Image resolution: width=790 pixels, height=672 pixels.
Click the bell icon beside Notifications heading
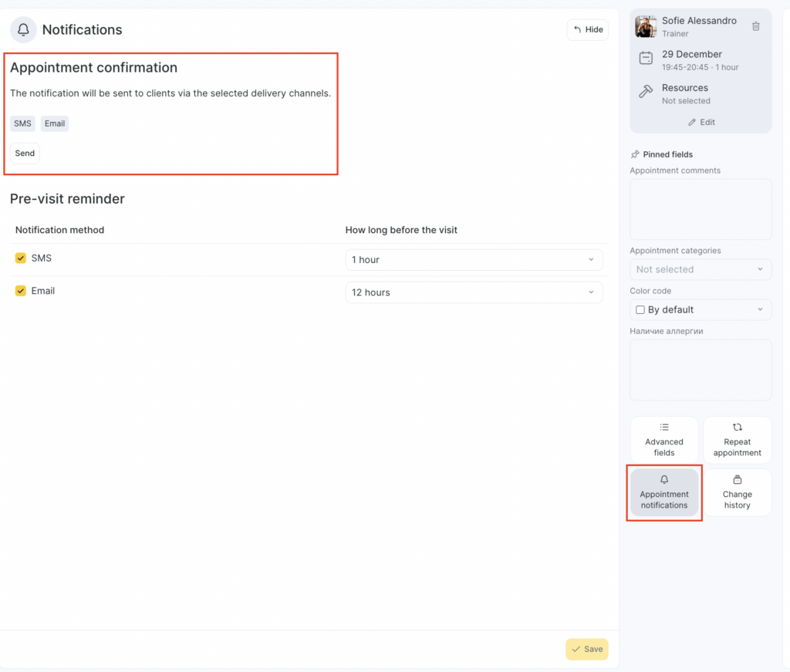pyautogui.click(x=23, y=30)
